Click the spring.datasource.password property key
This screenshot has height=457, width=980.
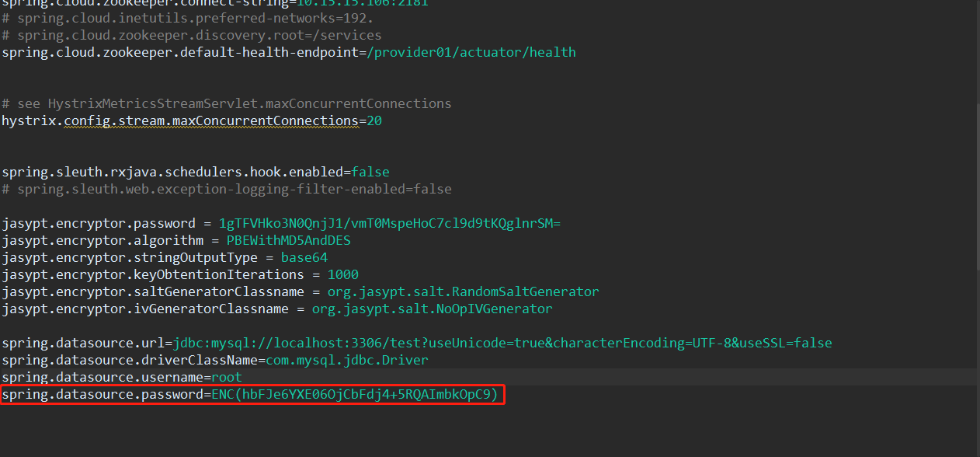pos(103,395)
